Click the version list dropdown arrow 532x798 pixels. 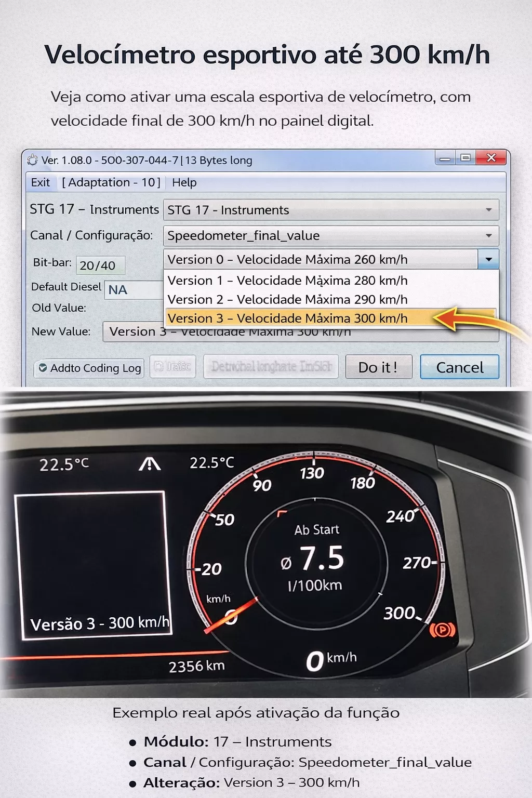point(488,259)
